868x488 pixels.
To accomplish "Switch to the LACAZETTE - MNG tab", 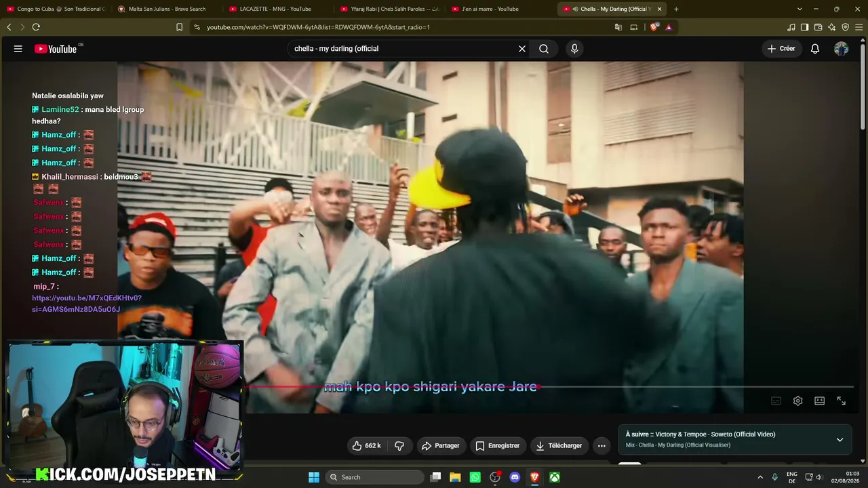I will (x=277, y=9).
